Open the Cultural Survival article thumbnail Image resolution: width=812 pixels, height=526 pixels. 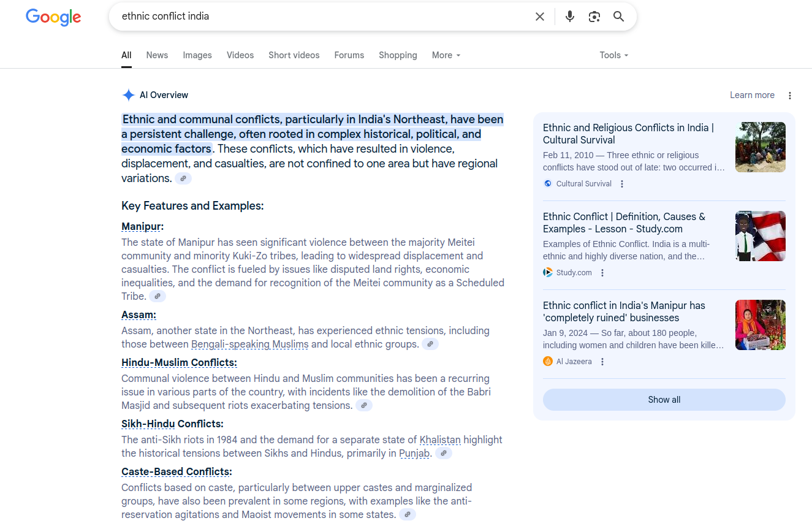[761, 147]
